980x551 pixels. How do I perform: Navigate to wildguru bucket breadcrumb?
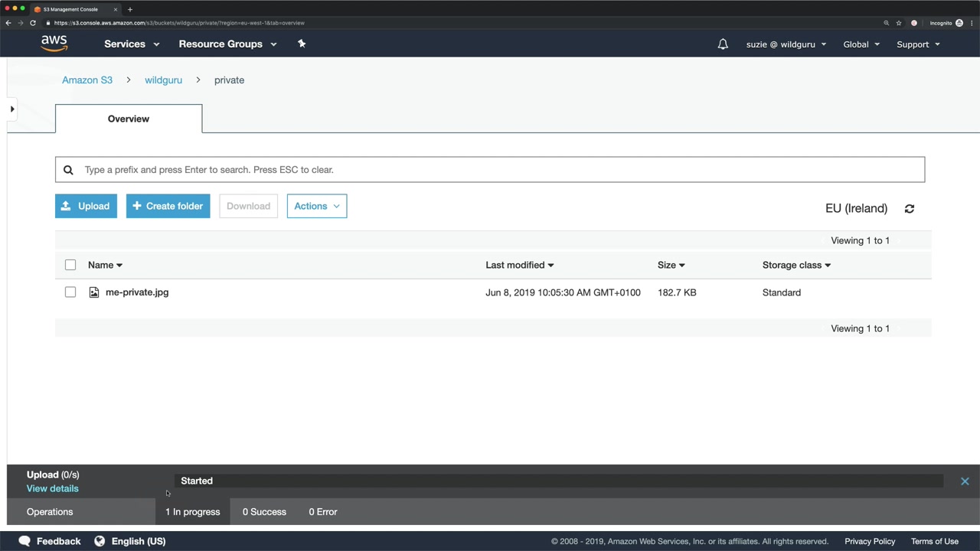[x=163, y=80]
